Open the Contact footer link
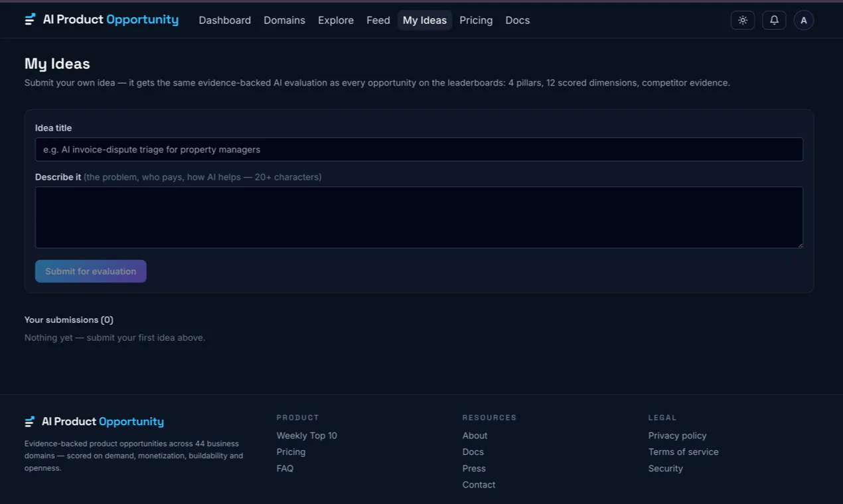Viewport: 843px width, 504px height. click(479, 485)
